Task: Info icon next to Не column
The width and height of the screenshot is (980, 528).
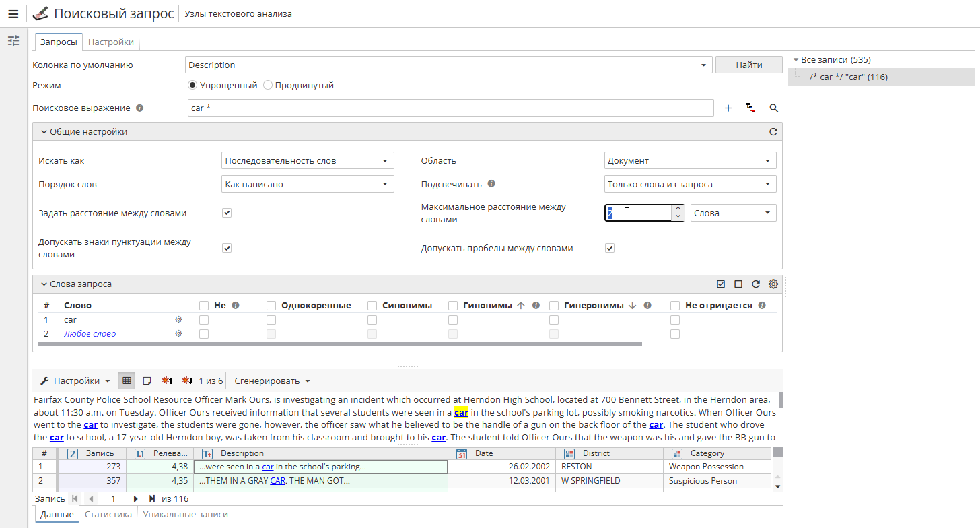Action: pyautogui.click(x=236, y=305)
